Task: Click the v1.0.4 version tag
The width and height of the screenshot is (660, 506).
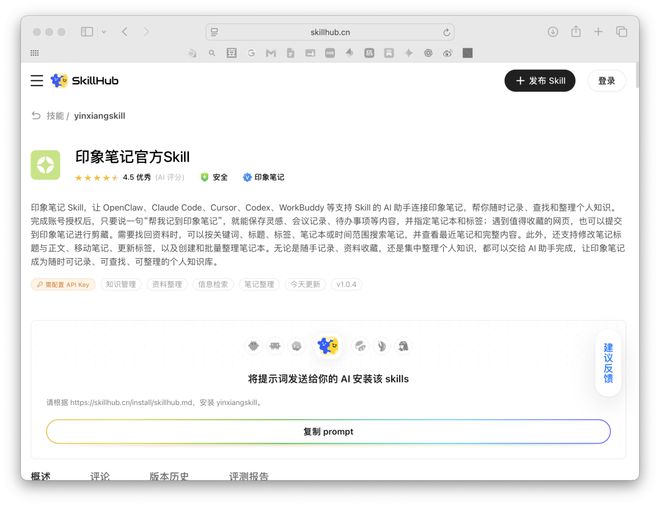Action: pos(346,285)
